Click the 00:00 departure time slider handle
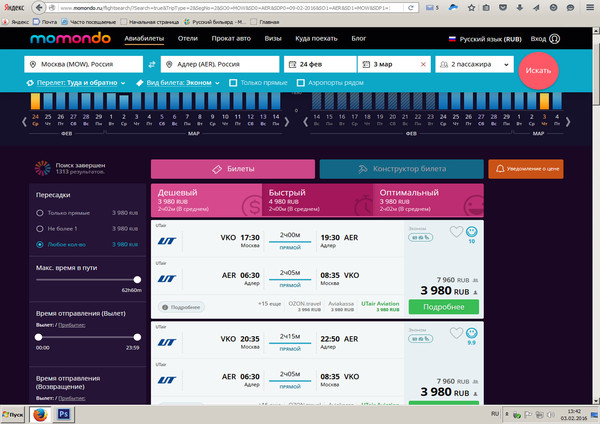 pos(38,337)
